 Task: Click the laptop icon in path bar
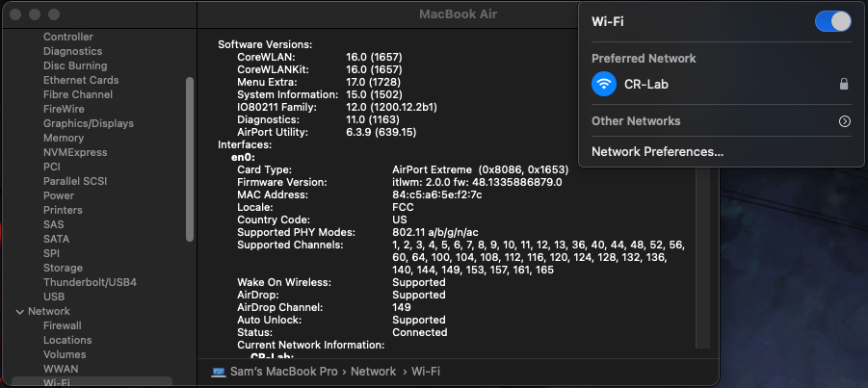(219, 372)
